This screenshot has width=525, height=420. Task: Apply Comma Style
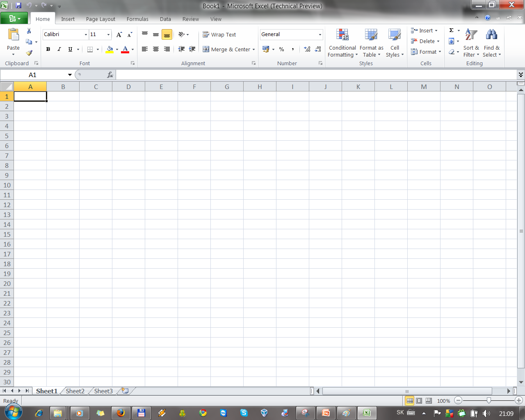click(x=293, y=49)
